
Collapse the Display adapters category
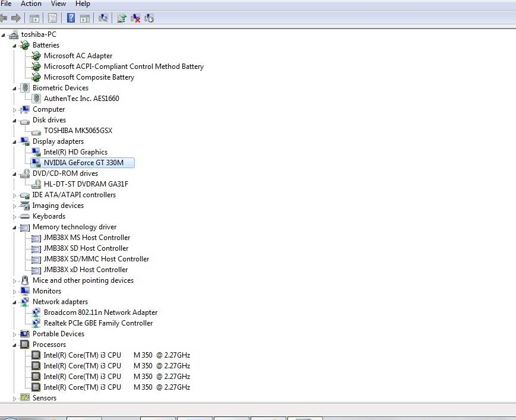pos(14,142)
